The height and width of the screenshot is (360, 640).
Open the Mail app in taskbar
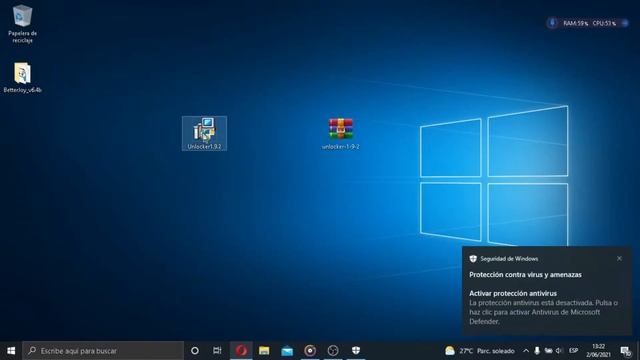click(287, 351)
